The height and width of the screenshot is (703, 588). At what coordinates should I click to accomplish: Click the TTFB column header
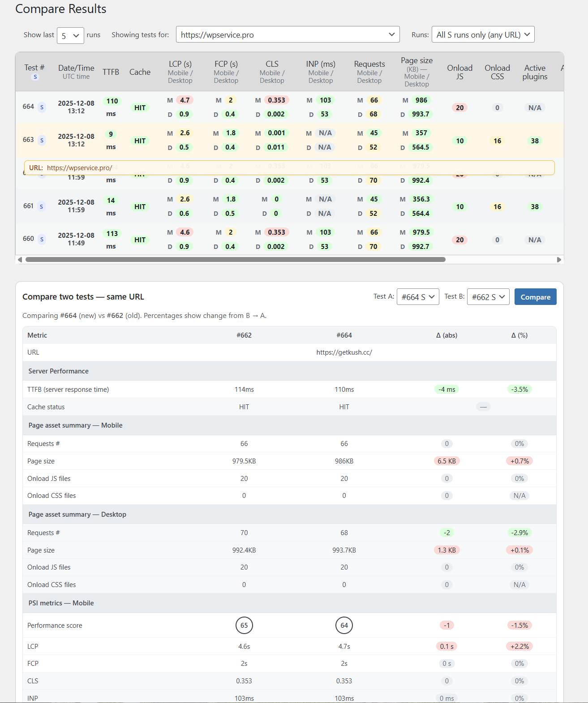pyautogui.click(x=111, y=72)
